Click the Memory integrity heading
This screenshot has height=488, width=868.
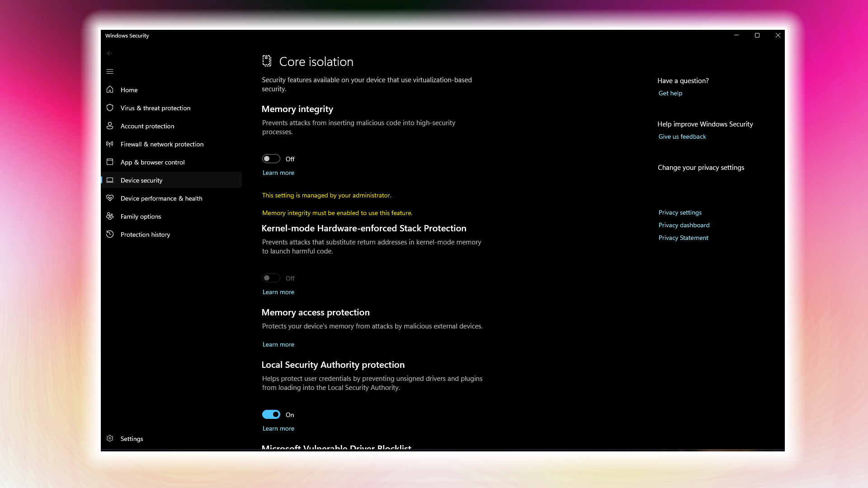pos(297,109)
